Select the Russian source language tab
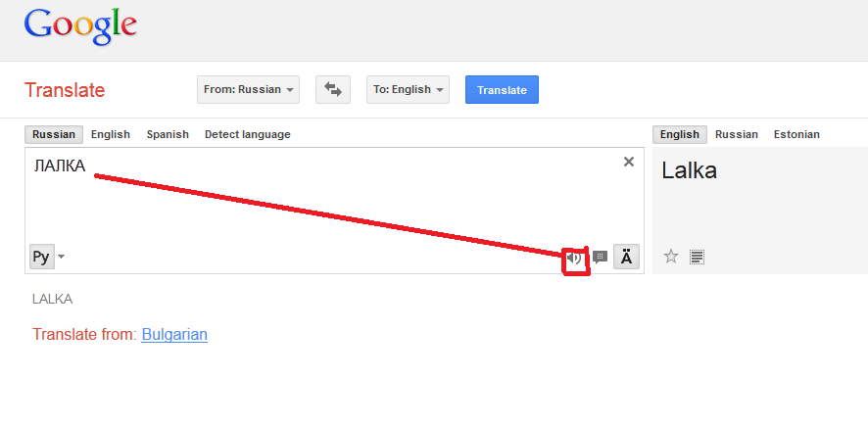The width and height of the screenshot is (868, 426). pos(54,134)
